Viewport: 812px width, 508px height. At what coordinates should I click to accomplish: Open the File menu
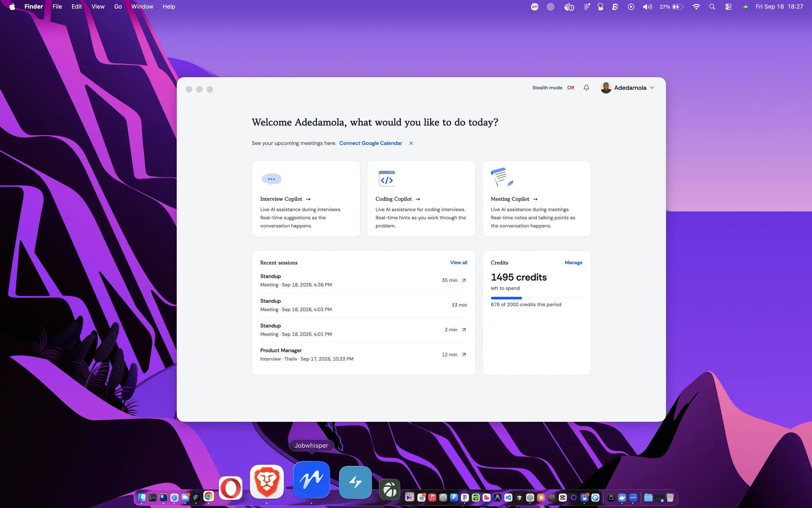[57, 7]
